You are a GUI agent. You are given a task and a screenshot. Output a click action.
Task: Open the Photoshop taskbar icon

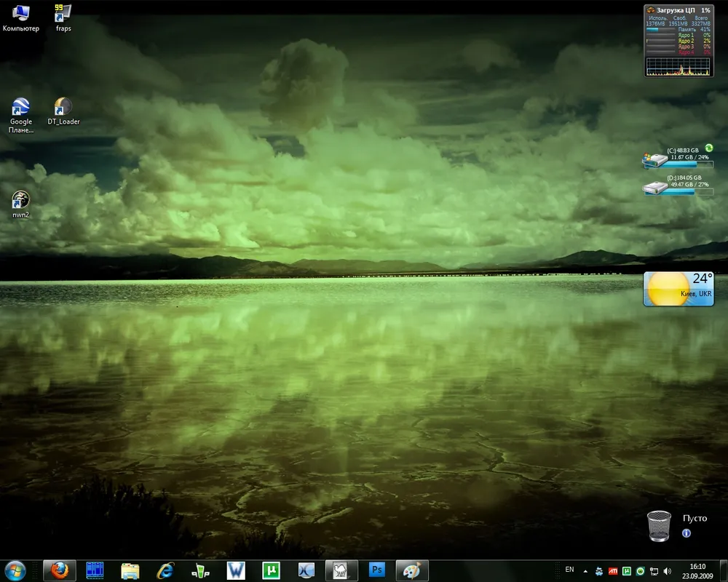377,570
